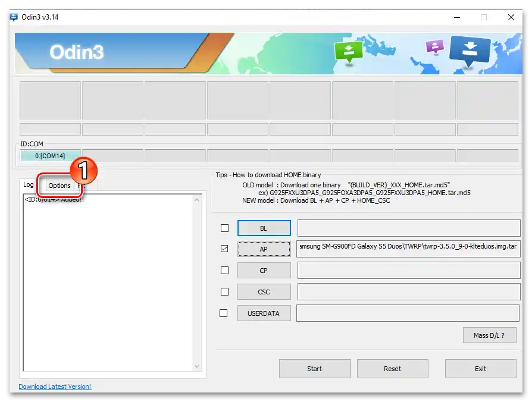The width and height of the screenshot is (532, 402).
Task: Enable the USERDATA checkbox
Action: click(x=224, y=313)
